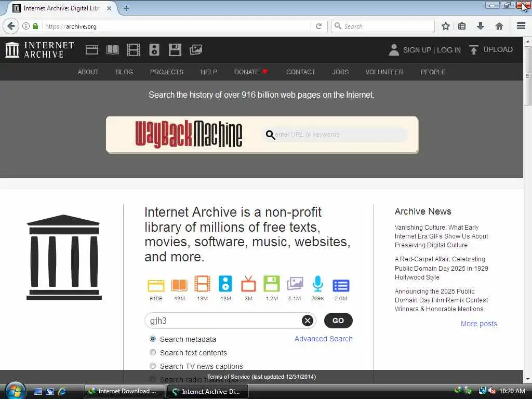This screenshot has height=399, width=532.
Task: Click the Internet Archive logo in header
Action: (x=39, y=50)
